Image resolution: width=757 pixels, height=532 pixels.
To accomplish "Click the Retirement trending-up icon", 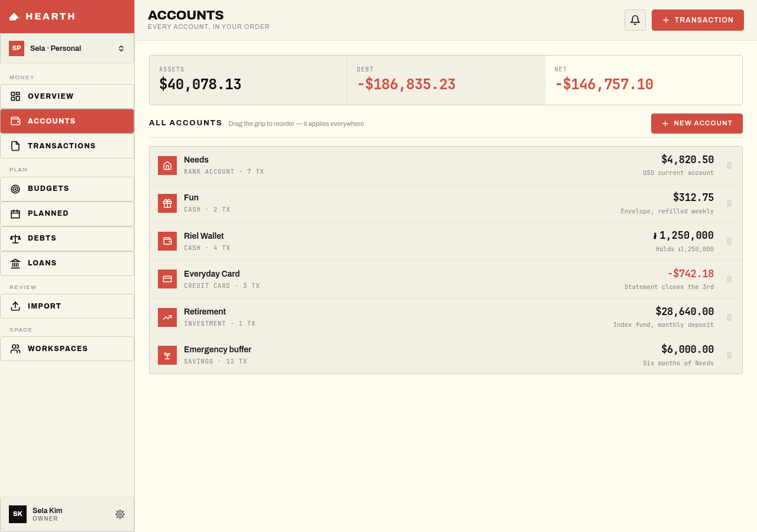I will [x=167, y=317].
